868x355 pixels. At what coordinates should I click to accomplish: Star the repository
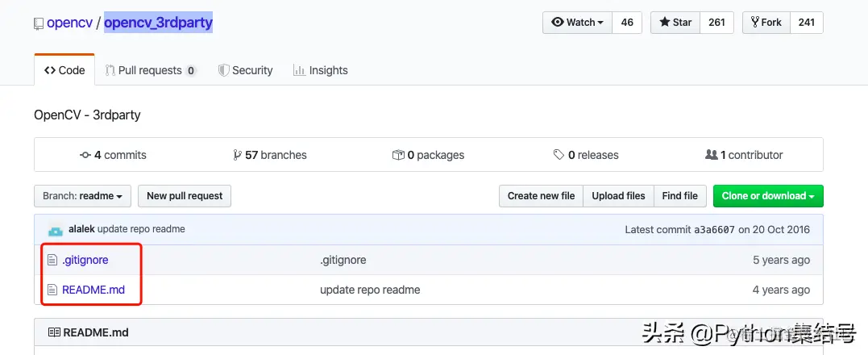[675, 22]
